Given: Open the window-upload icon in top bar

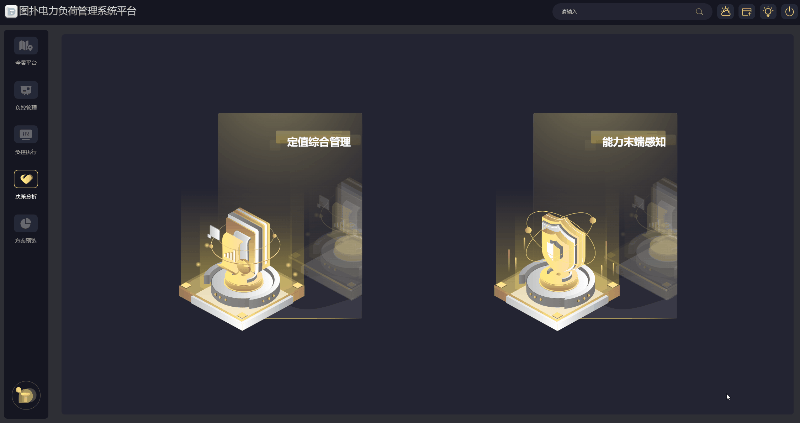Looking at the screenshot, I should pyautogui.click(x=746, y=11).
